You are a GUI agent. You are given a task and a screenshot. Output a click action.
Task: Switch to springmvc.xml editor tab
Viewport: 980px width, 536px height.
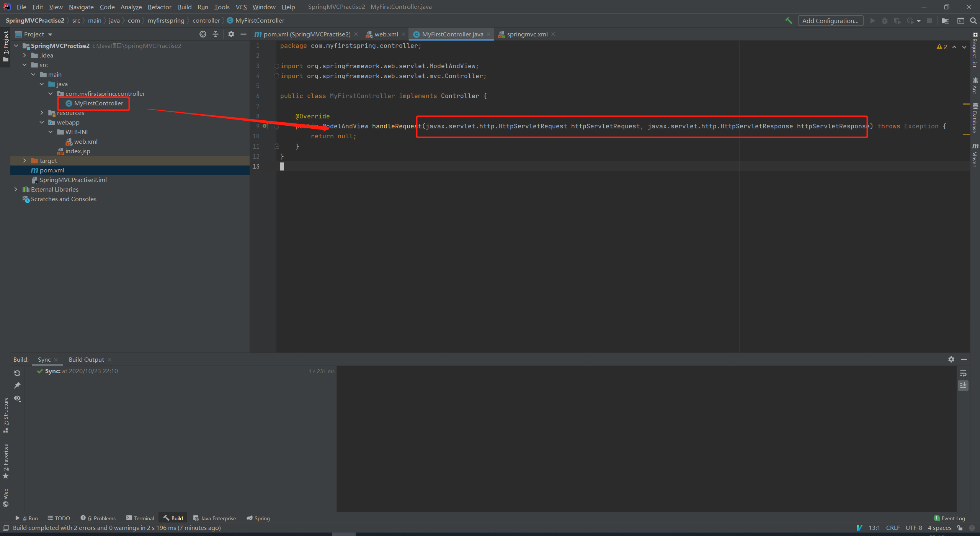(x=527, y=34)
